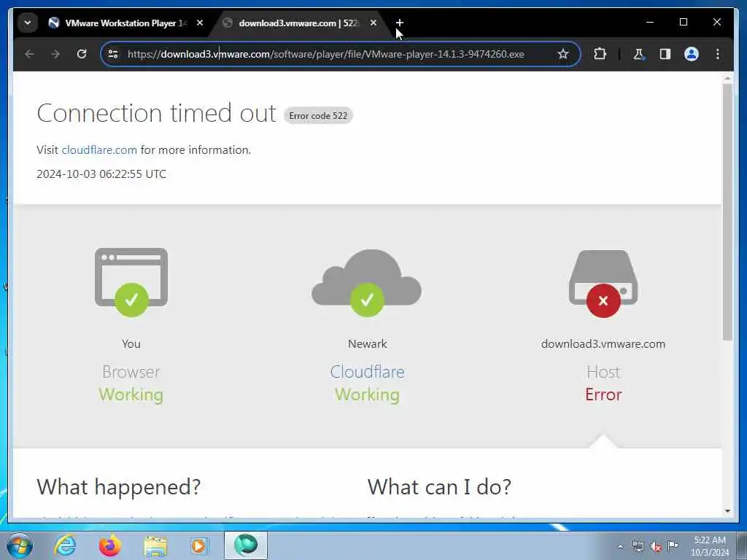Open the profile avatar menu
Screen dimensions: 747x560
(692, 54)
